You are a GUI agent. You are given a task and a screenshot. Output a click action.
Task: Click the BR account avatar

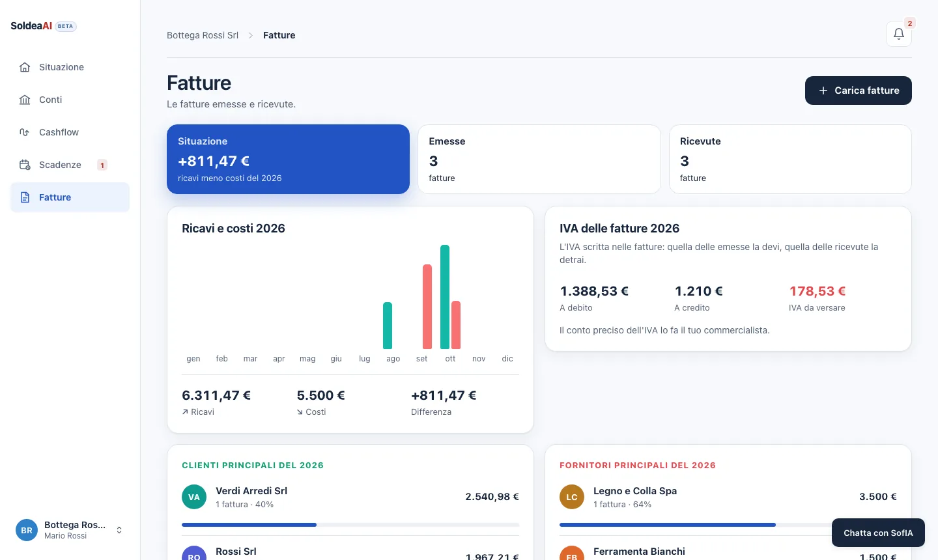coord(27,530)
